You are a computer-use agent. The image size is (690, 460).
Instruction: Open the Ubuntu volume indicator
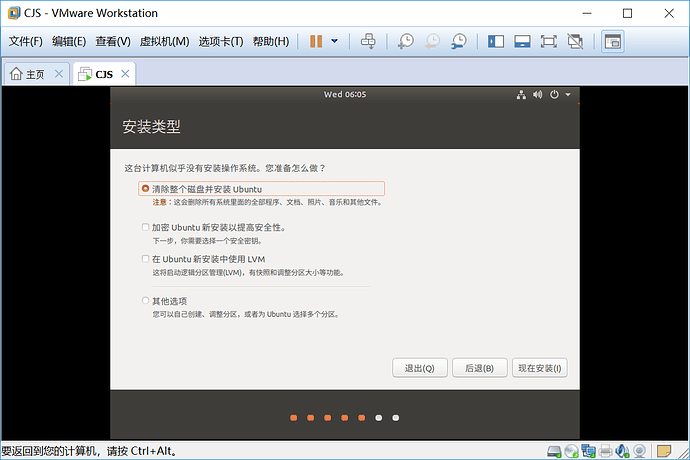(x=537, y=95)
